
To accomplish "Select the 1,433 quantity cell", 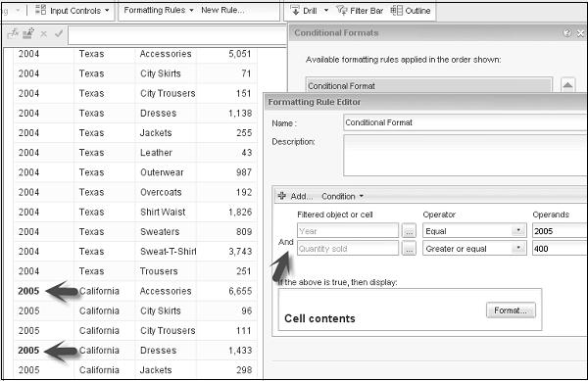I will 227,351.
